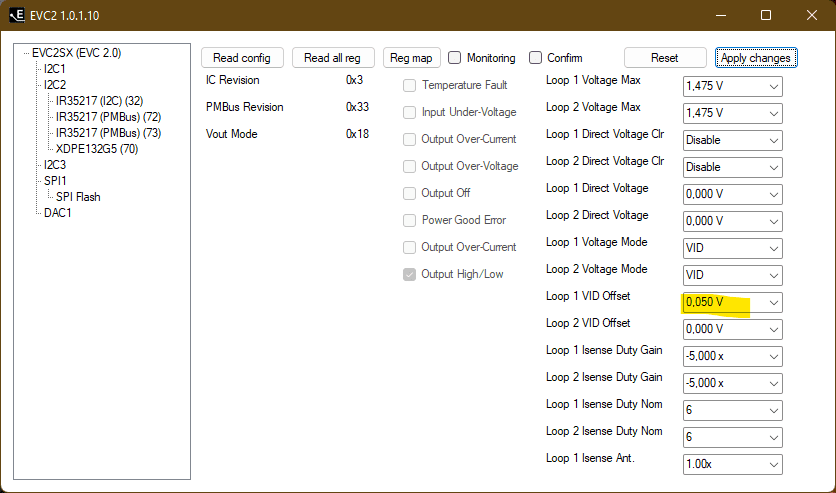The image size is (836, 493).
Task: Open the Loop 1 Voltage Max dropdown
Action: pyautogui.click(x=732, y=86)
